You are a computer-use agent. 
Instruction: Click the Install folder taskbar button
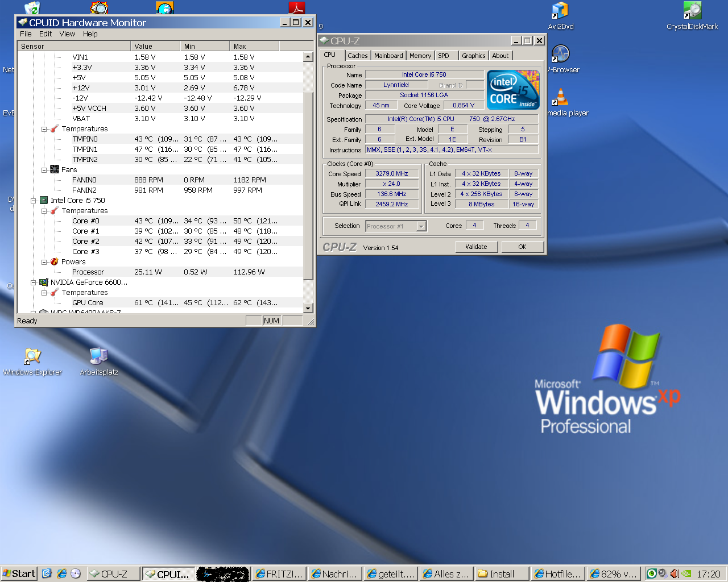point(502,574)
